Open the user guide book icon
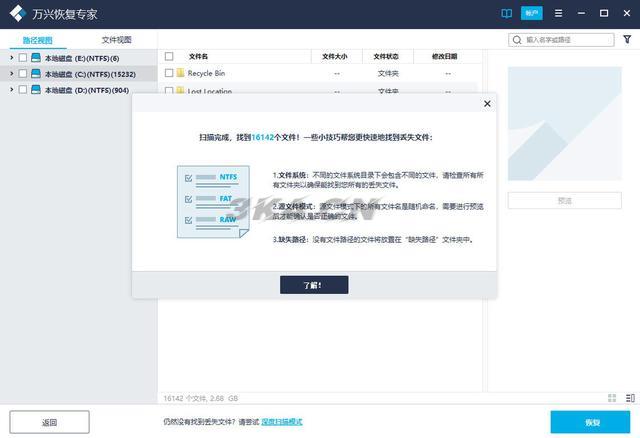 506,13
